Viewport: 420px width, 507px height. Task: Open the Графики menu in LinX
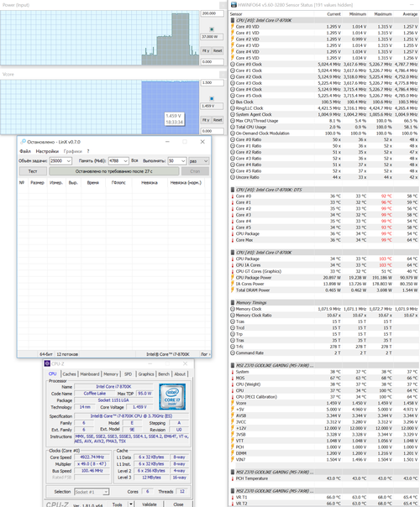(x=73, y=151)
